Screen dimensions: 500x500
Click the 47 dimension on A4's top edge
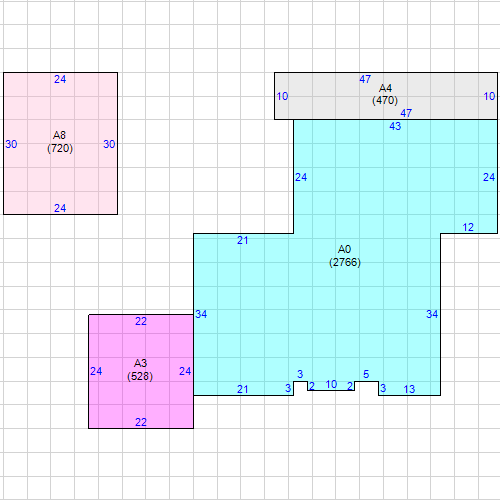[365, 79]
